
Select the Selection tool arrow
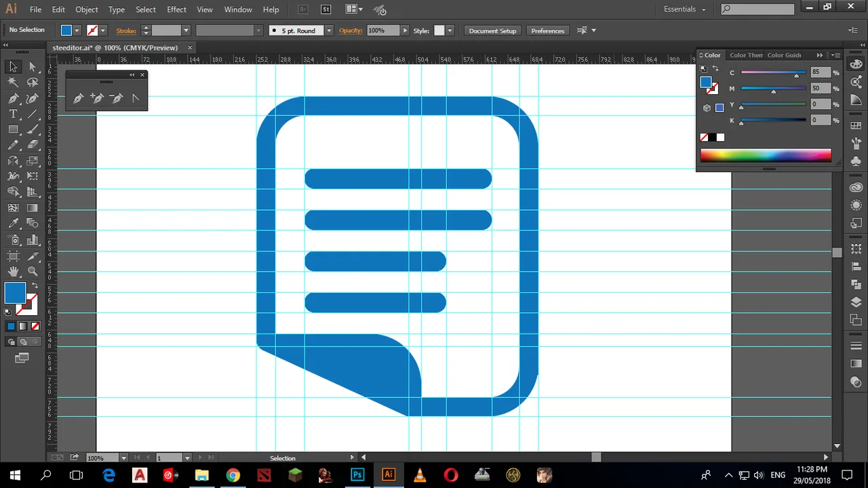[x=13, y=66]
